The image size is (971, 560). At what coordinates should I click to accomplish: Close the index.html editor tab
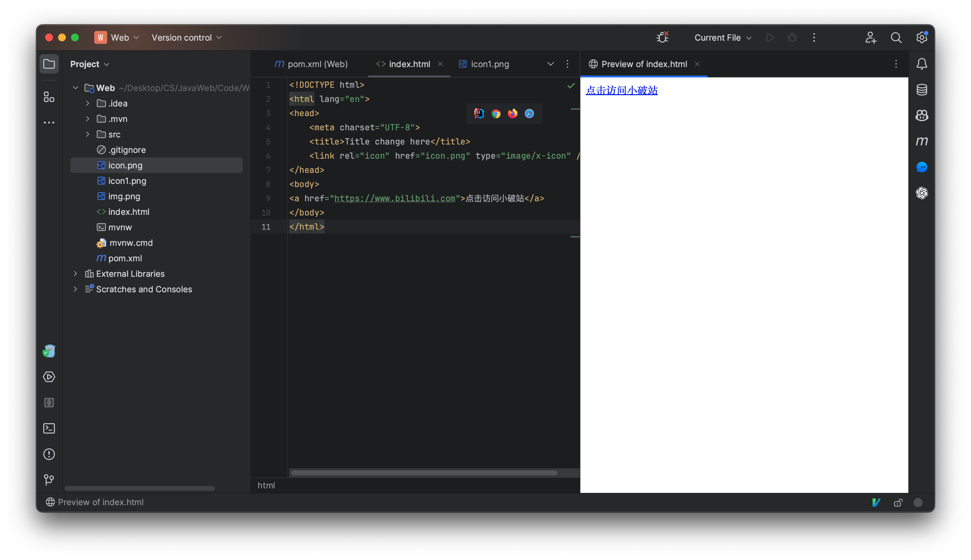pos(440,64)
